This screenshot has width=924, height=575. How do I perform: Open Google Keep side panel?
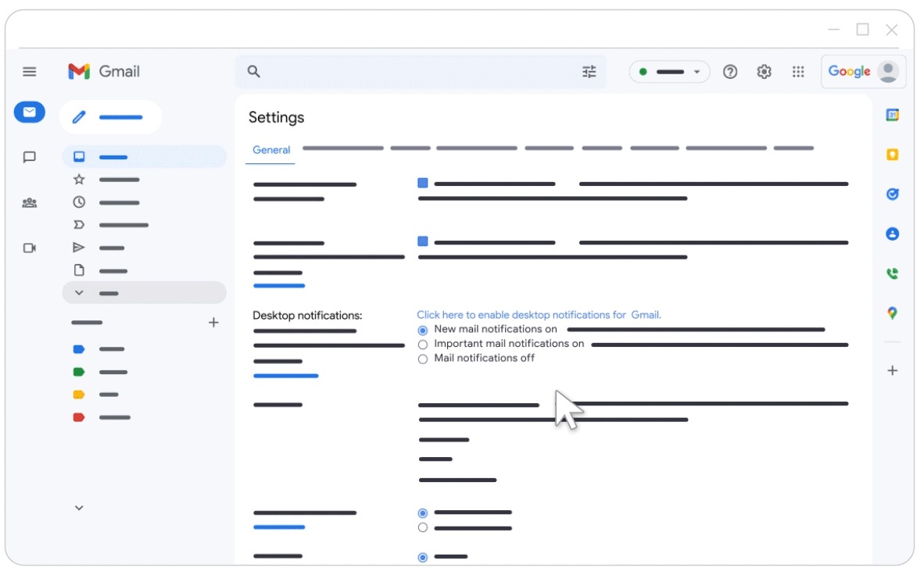892,155
